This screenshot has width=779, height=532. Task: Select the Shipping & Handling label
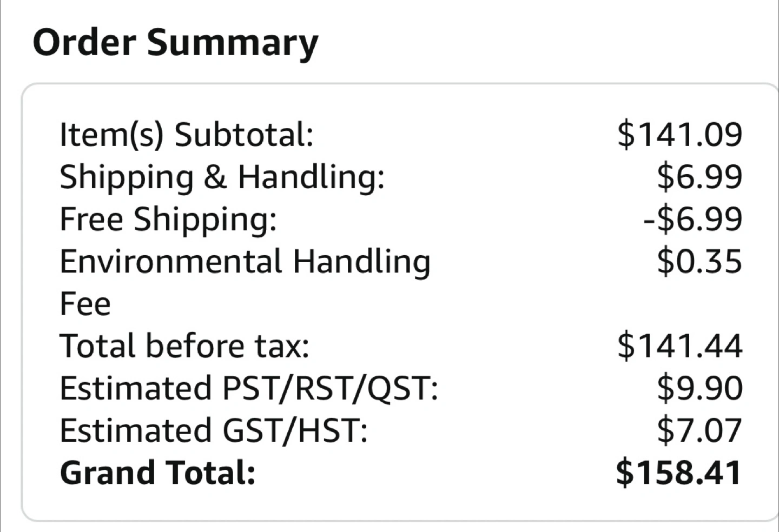[222, 177]
